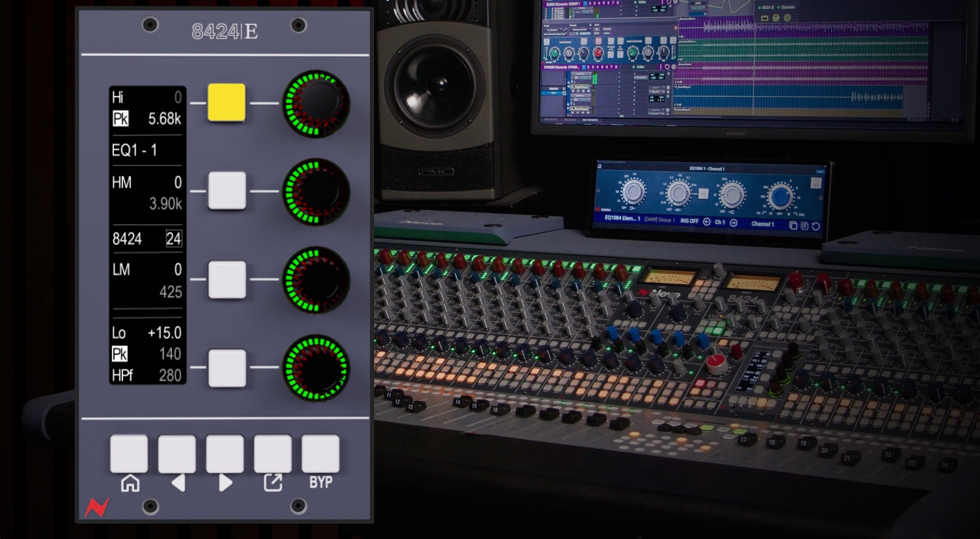Click the next channel arrow on the touchscreen

[733, 222]
